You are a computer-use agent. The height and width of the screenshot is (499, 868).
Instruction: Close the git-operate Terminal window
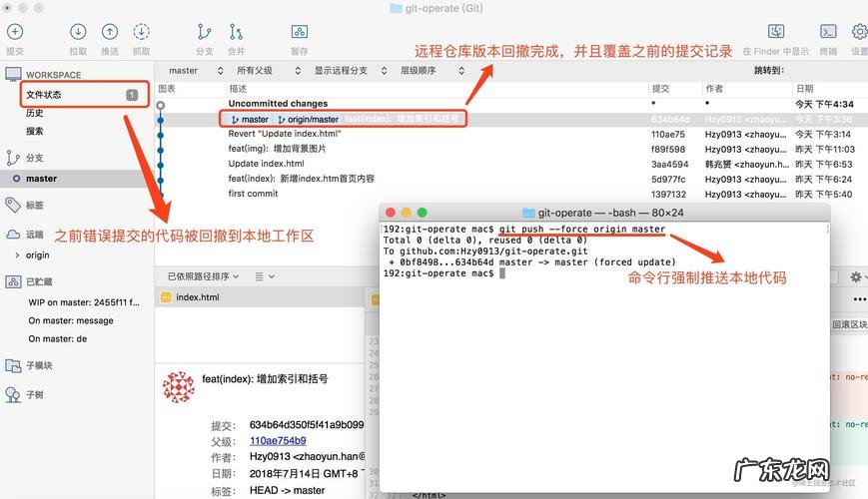click(x=391, y=213)
